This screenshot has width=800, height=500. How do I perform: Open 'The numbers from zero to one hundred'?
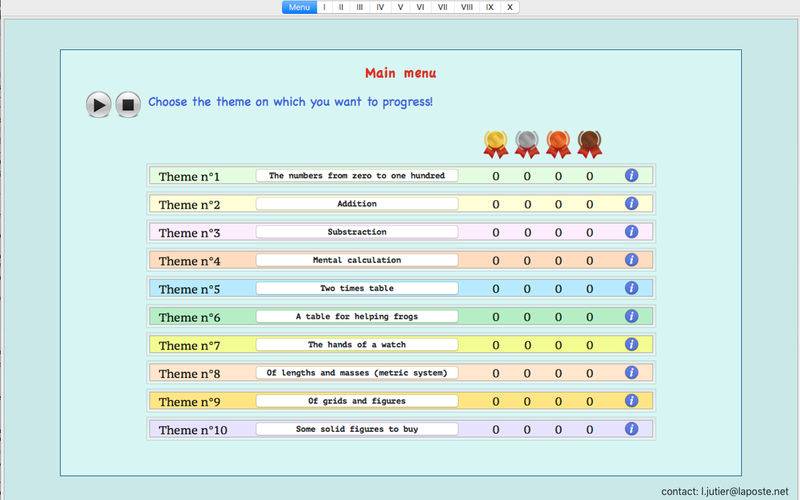357,176
